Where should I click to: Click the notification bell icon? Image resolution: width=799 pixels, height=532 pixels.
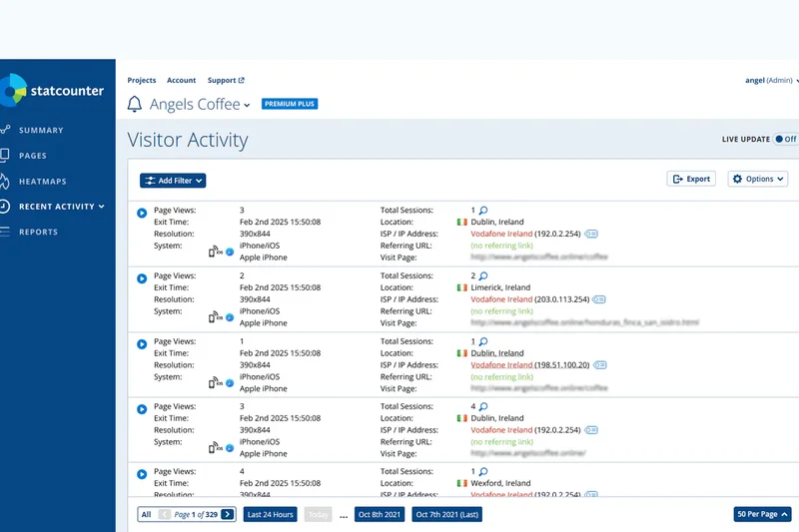click(x=135, y=104)
